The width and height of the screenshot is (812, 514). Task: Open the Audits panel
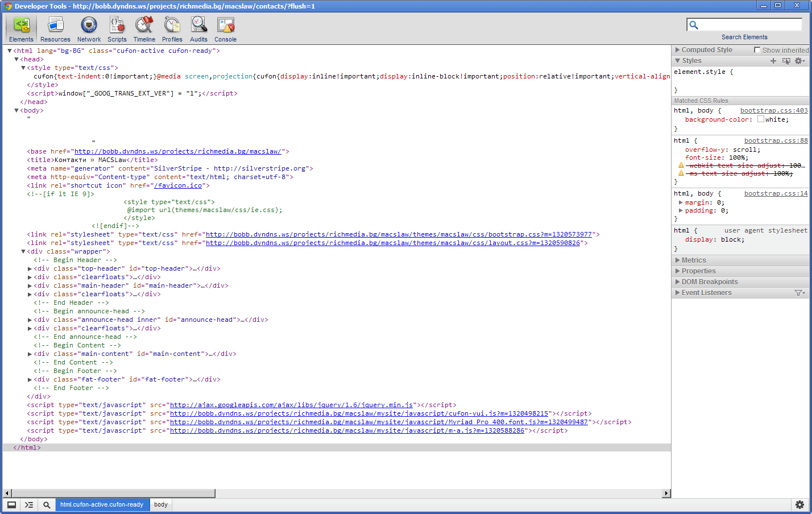pos(198,29)
